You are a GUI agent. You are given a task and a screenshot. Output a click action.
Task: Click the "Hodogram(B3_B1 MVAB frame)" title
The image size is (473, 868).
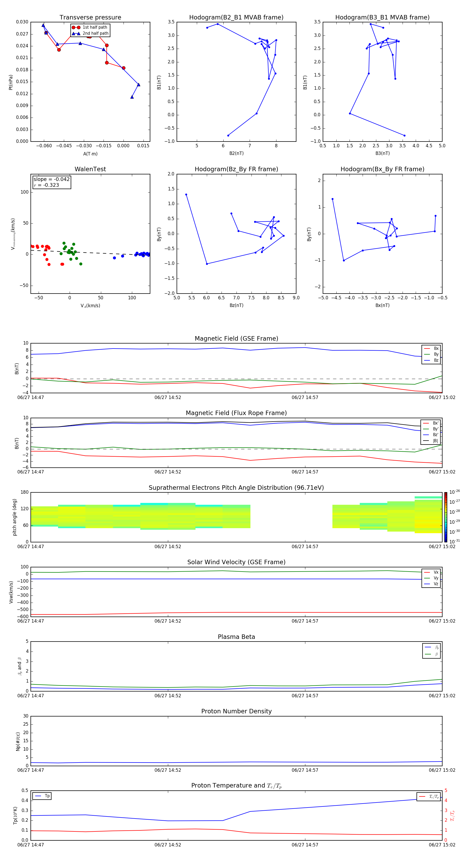(x=382, y=18)
